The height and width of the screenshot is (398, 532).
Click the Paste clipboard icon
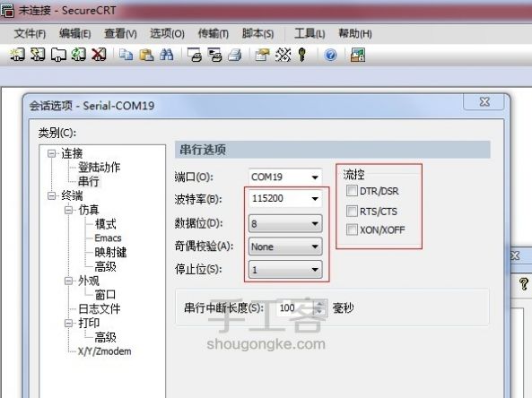(146, 55)
